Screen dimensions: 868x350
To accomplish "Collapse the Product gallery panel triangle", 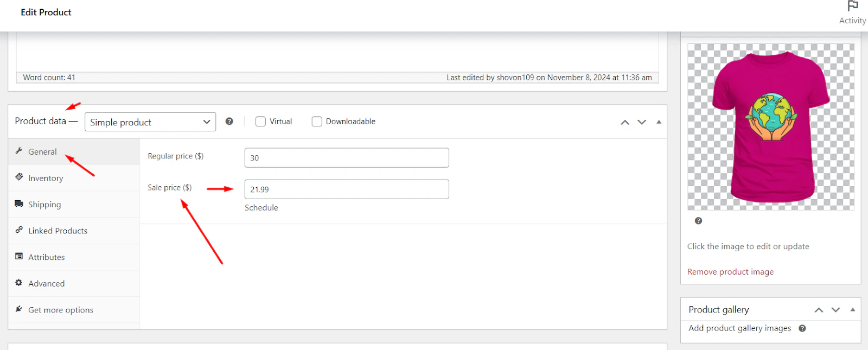I will click(853, 310).
